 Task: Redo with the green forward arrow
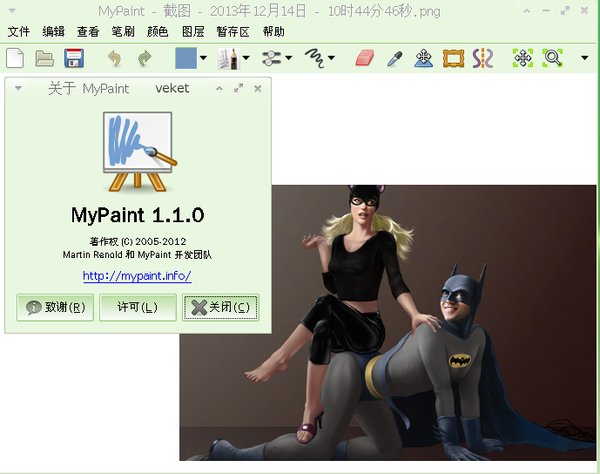(144, 58)
